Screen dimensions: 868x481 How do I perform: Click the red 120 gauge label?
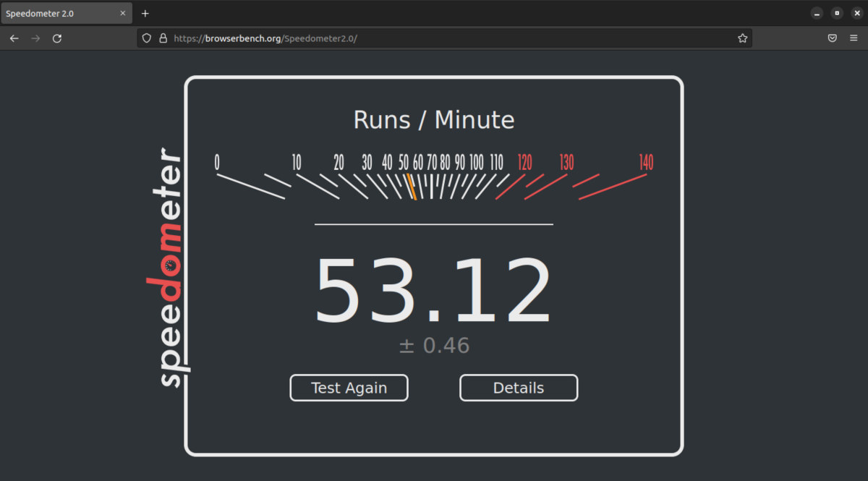coord(524,162)
